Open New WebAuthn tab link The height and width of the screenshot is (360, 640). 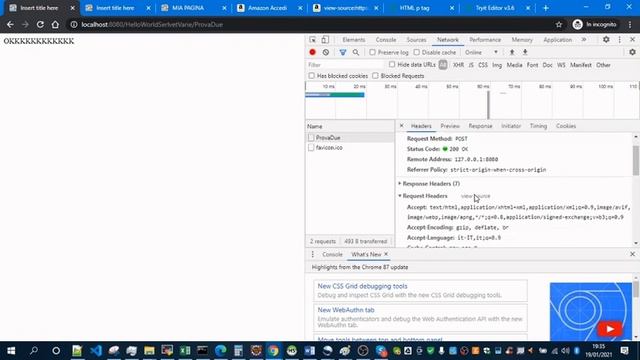[x=346, y=310]
